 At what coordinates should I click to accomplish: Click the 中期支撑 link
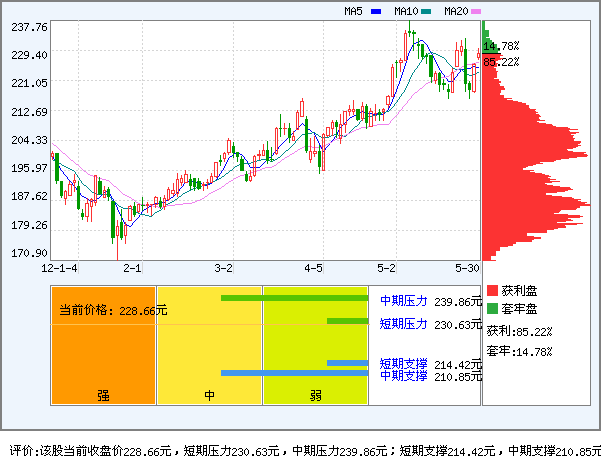(x=403, y=376)
